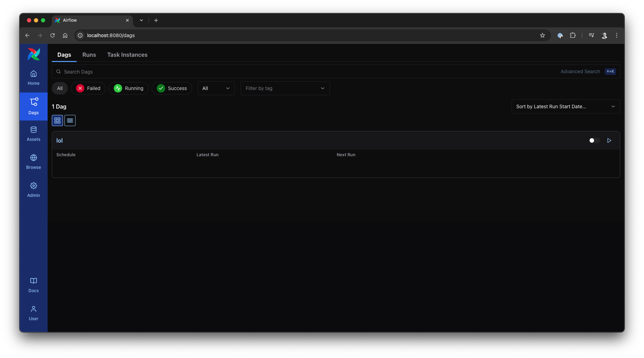Open the Home section in sidebar
The width and height of the screenshot is (644, 358).
33,77
